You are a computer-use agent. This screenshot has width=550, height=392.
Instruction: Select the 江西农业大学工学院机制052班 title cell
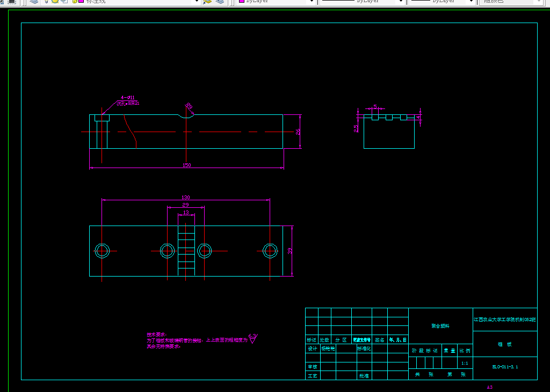(x=505, y=320)
